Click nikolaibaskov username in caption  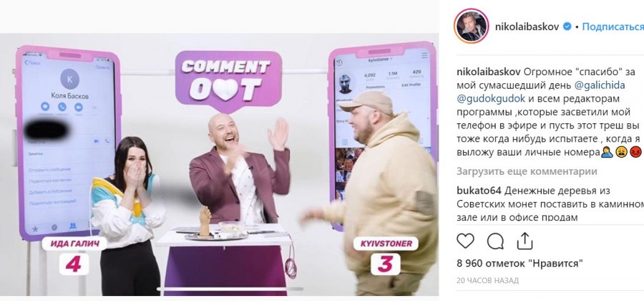point(488,72)
